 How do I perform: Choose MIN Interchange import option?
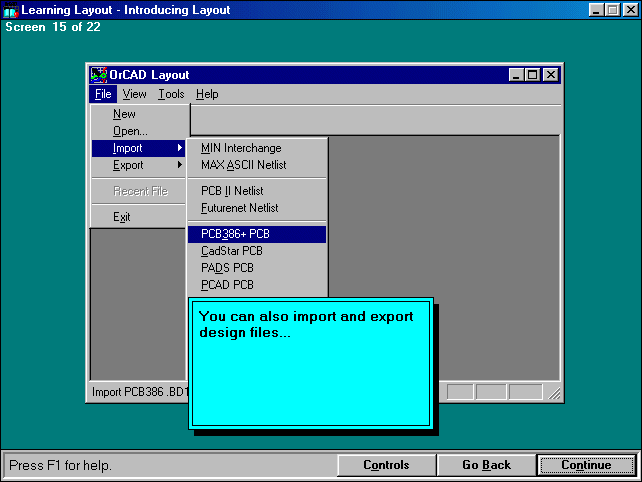[x=241, y=148]
